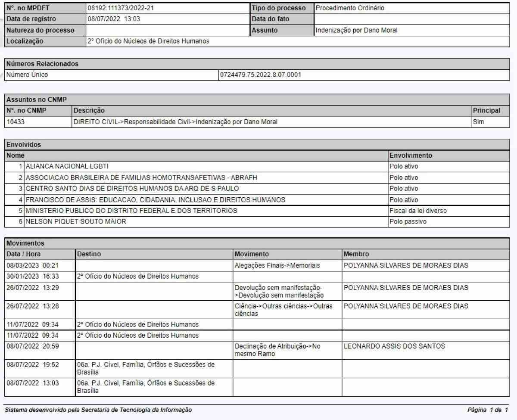Click CENTRO SANTO DIAS DE DIREITOS HUMANOS entry
Screen dimensions: 517x420
coord(132,188)
